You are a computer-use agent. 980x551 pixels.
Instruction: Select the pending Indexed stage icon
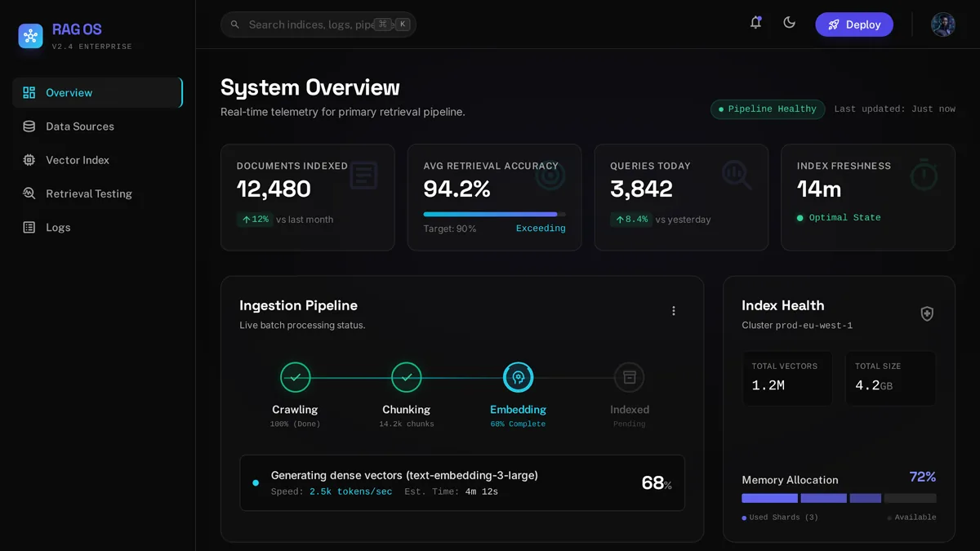point(630,377)
